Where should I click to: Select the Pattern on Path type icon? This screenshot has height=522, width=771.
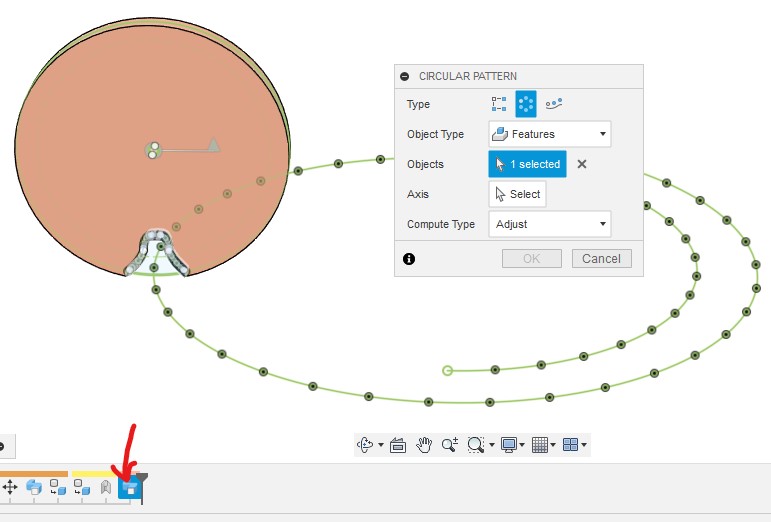[554, 103]
